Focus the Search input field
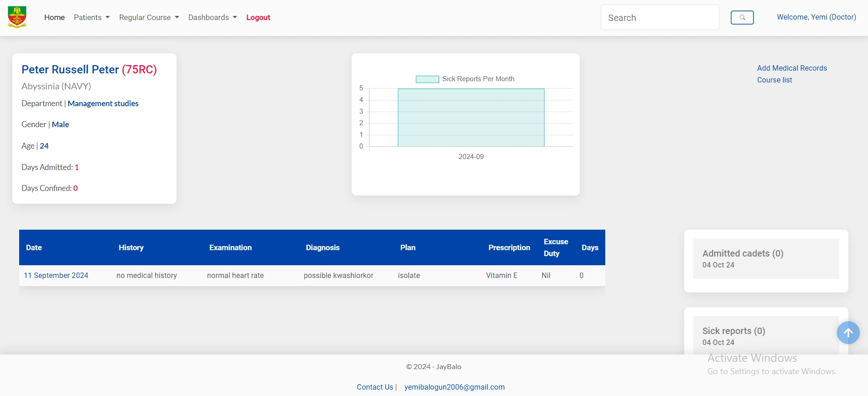 660,17
